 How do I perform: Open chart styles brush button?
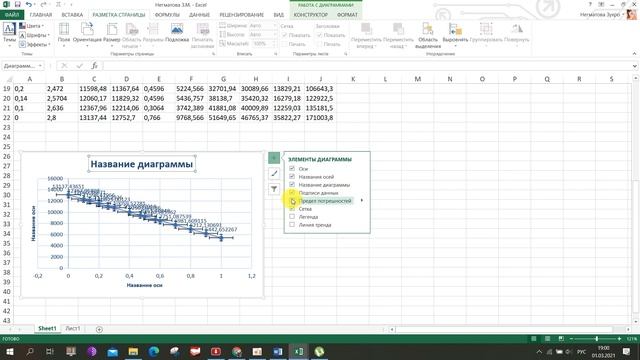point(274,173)
